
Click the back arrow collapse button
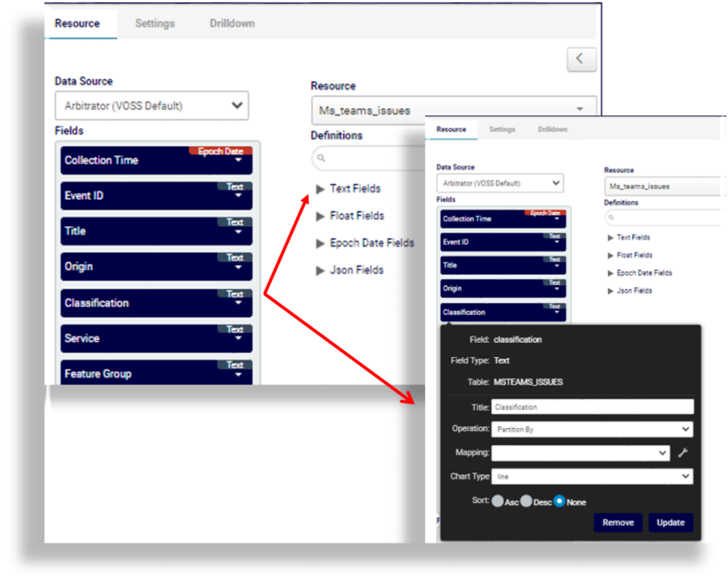click(x=582, y=58)
